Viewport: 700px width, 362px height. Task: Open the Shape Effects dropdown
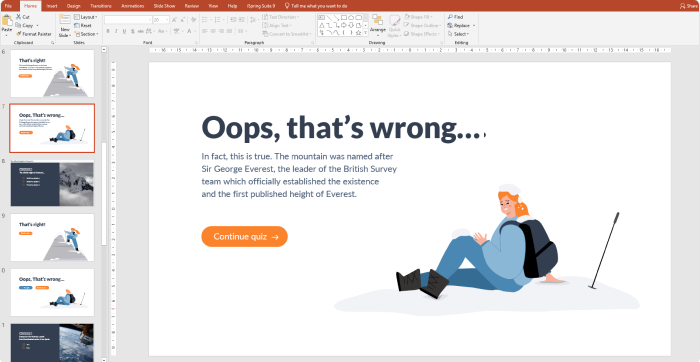pyautogui.click(x=422, y=34)
